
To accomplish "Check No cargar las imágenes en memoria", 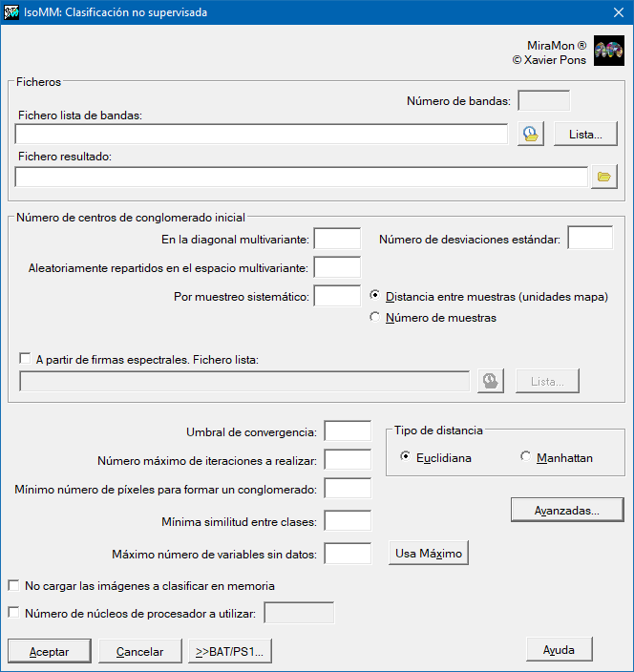I will coord(13,585).
